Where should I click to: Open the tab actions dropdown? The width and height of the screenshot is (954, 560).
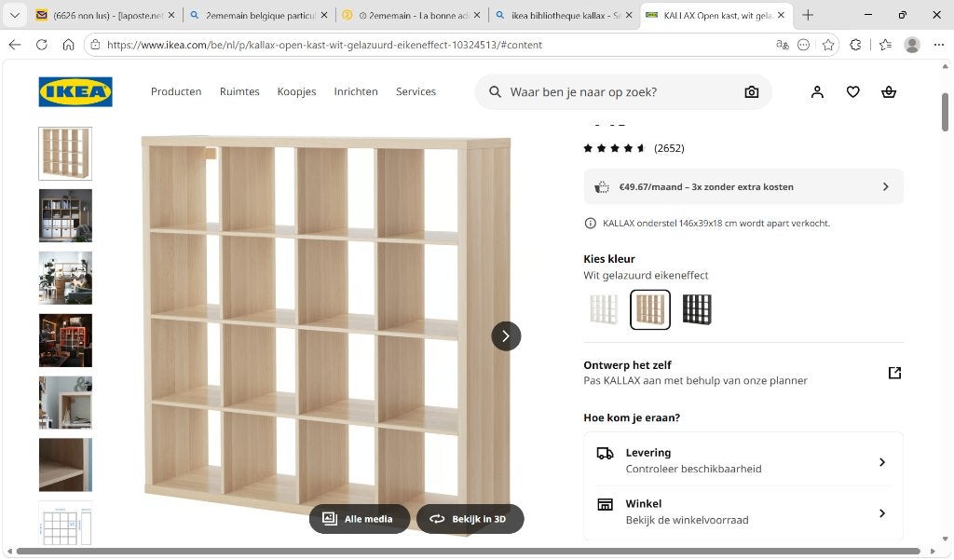14,15
